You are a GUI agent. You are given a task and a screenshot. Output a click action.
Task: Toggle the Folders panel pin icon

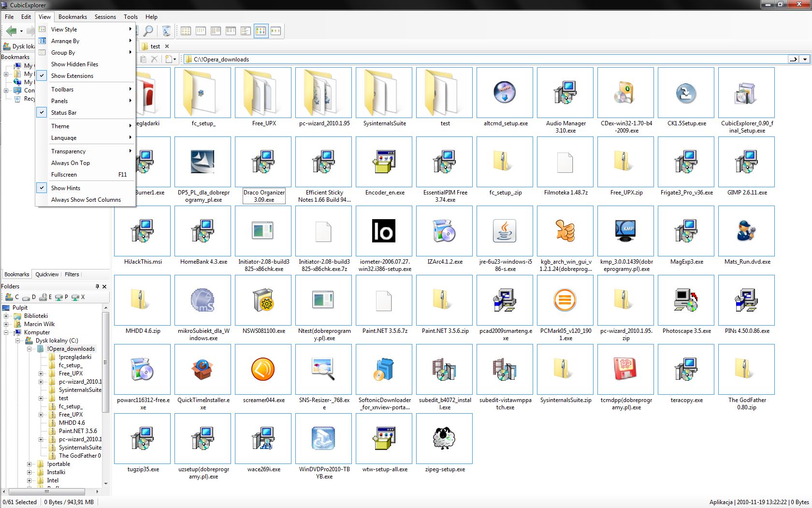coord(97,286)
